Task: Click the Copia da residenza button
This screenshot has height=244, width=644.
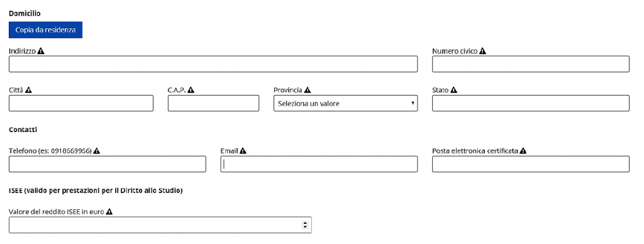Action: coord(45,30)
